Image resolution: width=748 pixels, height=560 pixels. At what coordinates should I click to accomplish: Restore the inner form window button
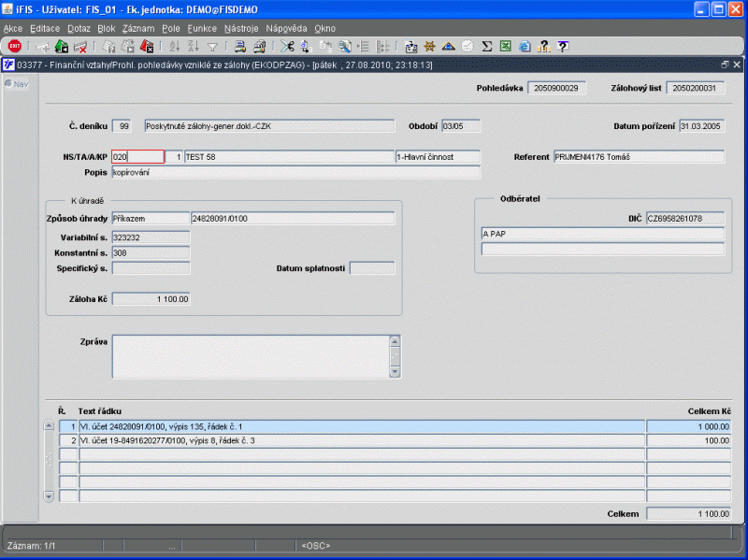(725, 65)
